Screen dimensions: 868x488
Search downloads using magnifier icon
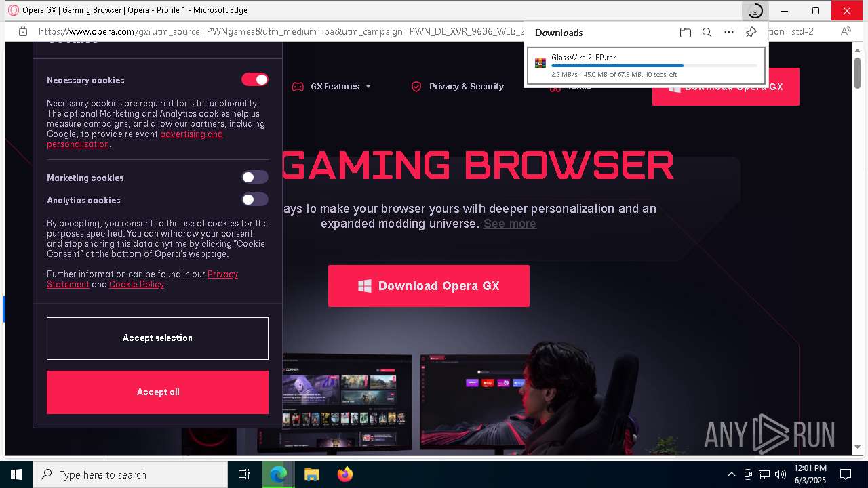click(x=707, y=33)
